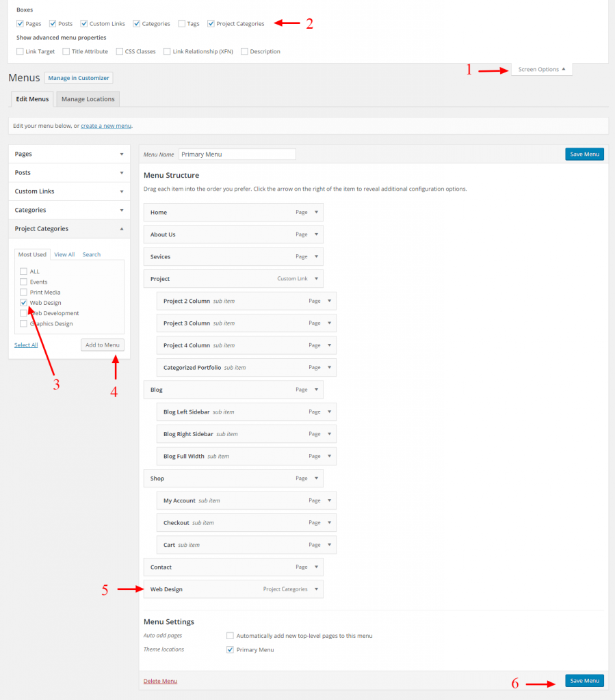Screen dimensions: 615x700
Task: Click inside the Menu Name field
Action: (x=237, y=154)
